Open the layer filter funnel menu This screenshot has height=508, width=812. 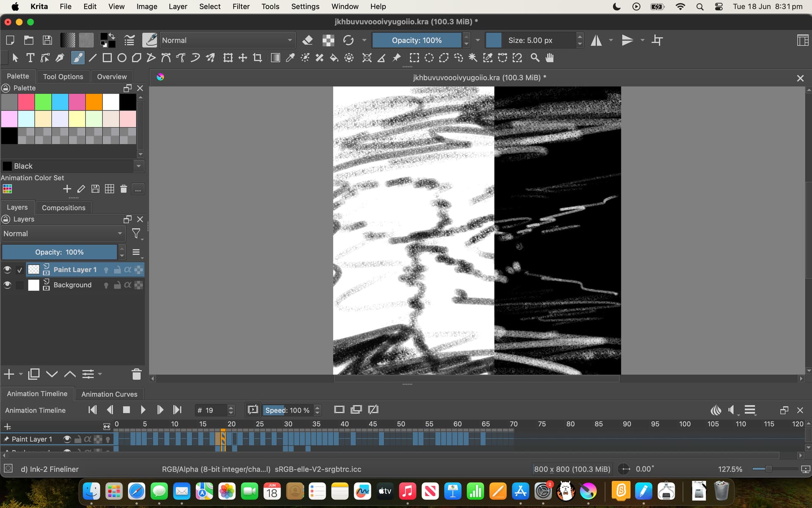pos(136,234)
